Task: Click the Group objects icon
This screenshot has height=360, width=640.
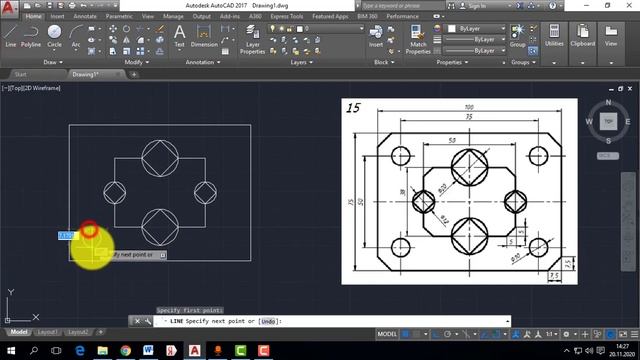Action: click(518, 36)
